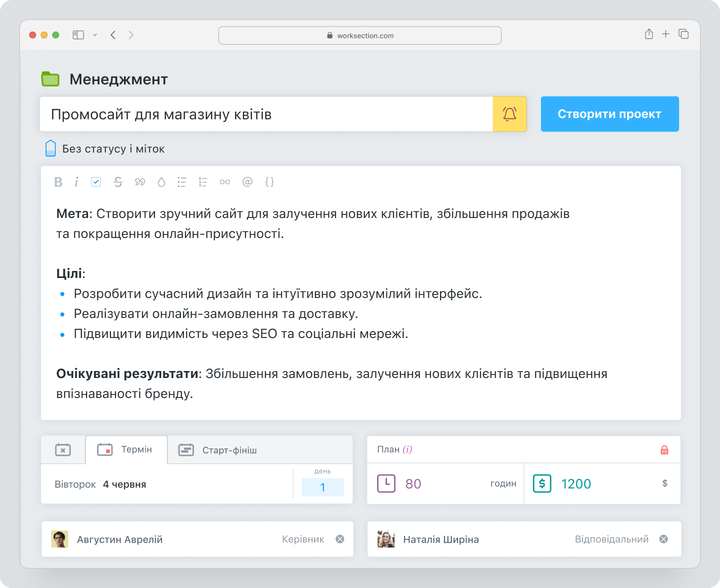Insert a hyperlink from the editor toolbar
Image resolution: width=720 pixels, height=588 pixels.
(x=224, y=182)
